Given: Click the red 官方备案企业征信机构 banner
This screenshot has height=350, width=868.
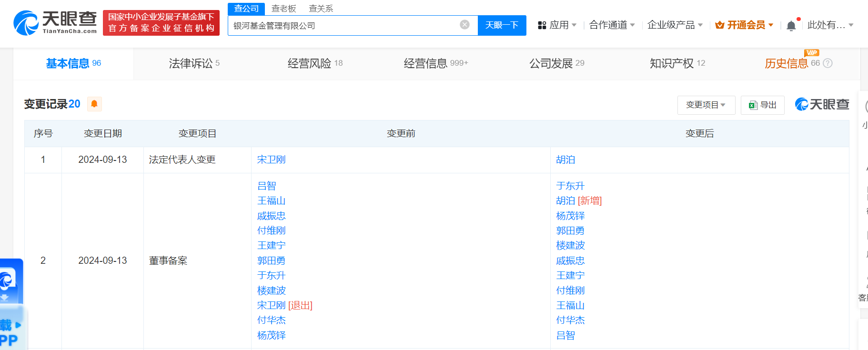Looking at the screenshot, I should click(x=161, y=23).
